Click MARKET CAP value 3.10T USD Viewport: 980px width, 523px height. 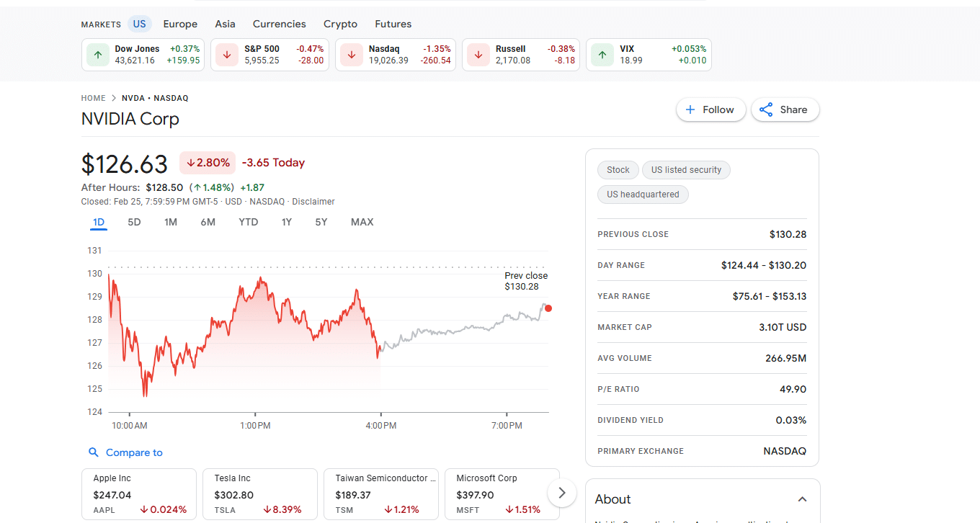[783, 327]
